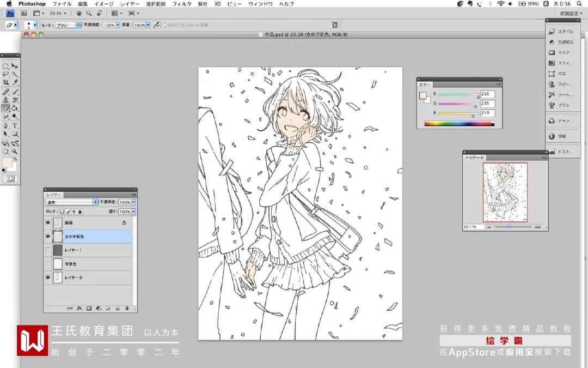Swap foreground and background colors
This screenshot has height=368, width=588.
click(x=15, y=159)
